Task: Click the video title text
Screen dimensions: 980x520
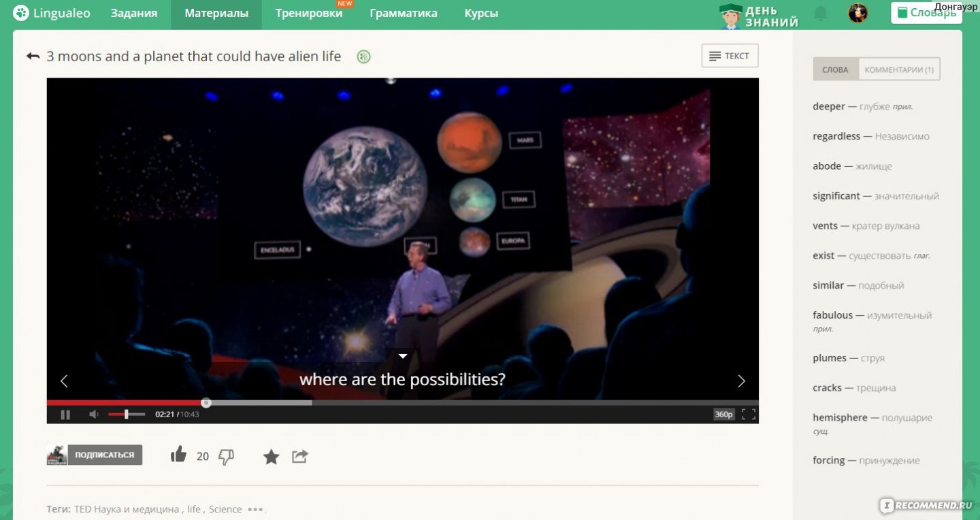Action: (x=193, y=56)
